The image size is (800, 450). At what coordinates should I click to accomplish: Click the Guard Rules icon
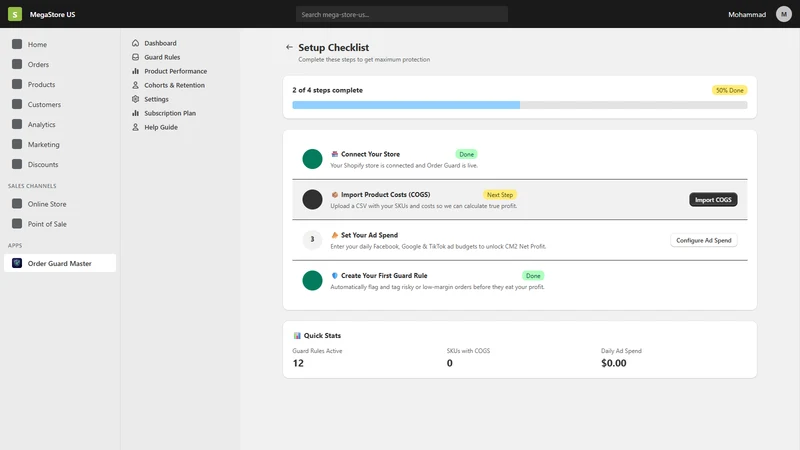(135, 57)
